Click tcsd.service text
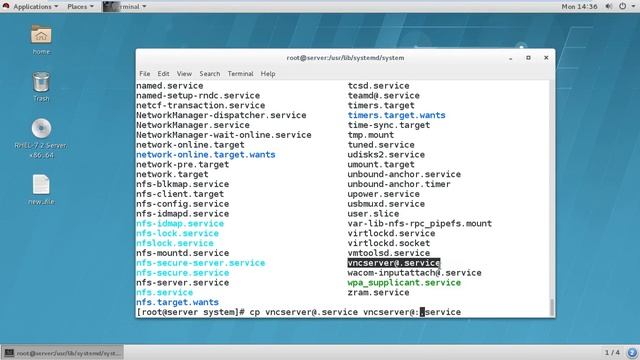640x360 pixels. pos(378,86)
